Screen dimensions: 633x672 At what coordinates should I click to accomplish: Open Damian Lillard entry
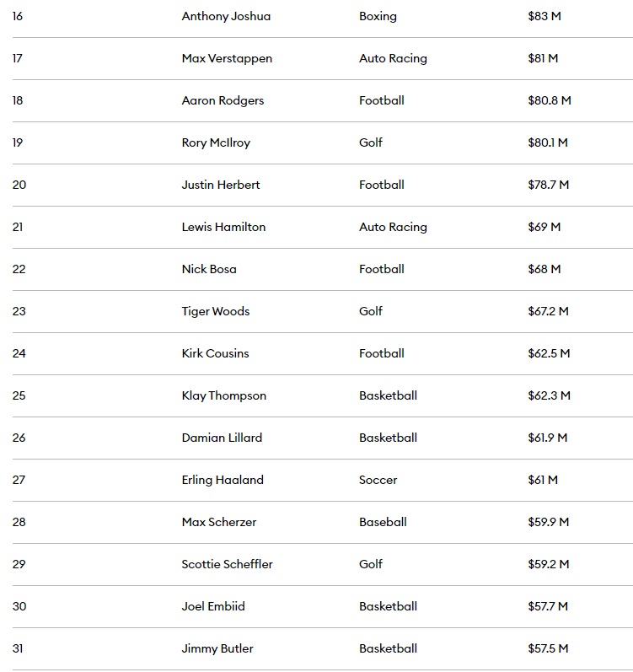click(222, 438)
